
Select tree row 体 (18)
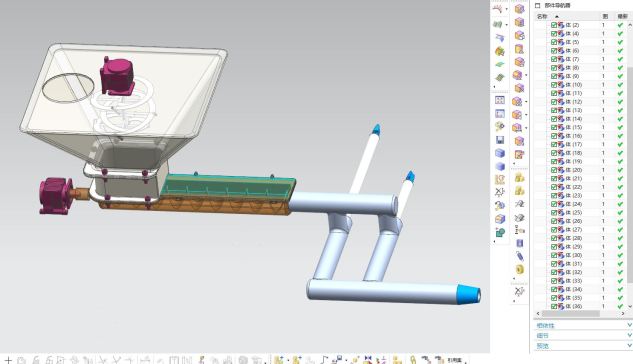[x=581, y=153]
